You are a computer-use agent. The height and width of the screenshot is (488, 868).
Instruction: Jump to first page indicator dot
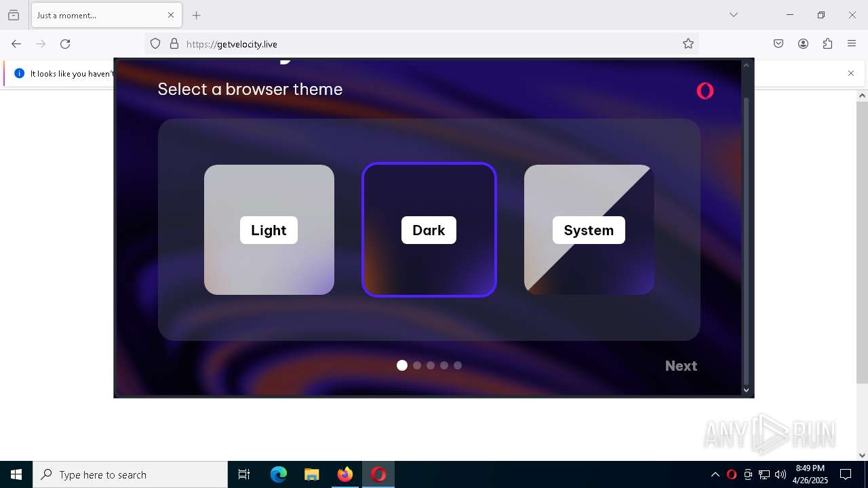pos(402,365)
